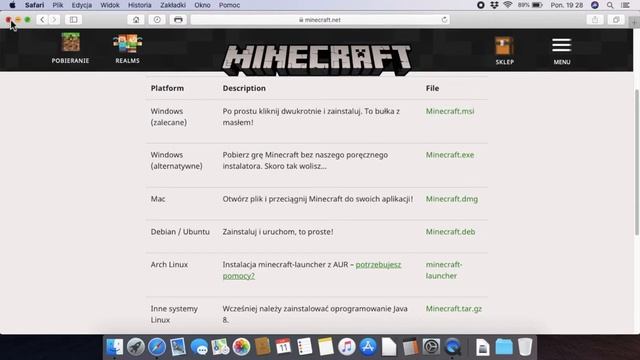Open Wi-Fi status in the menu bar
Screen dimensions: 640x360
point(507,5)
